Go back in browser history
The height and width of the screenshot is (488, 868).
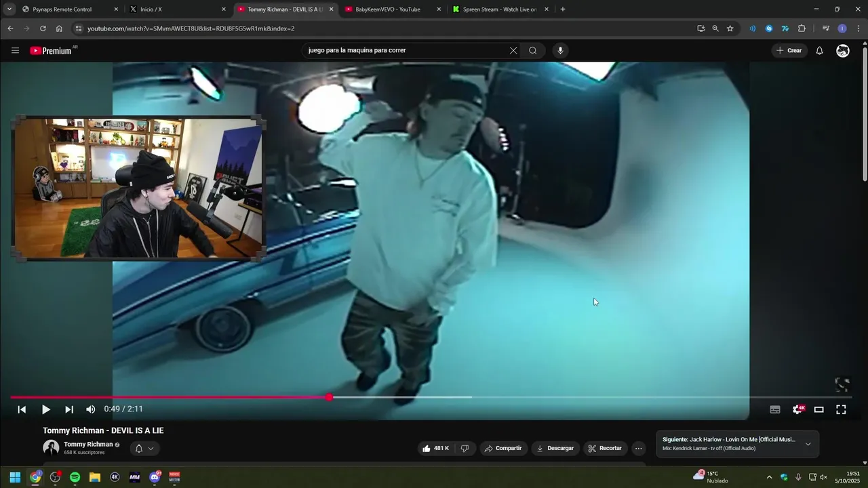(10, 28)
